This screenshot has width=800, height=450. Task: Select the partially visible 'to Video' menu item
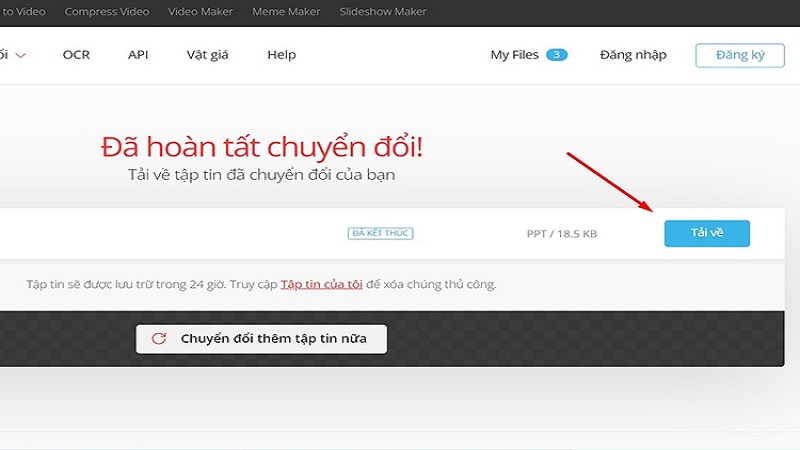pos(22,12)
